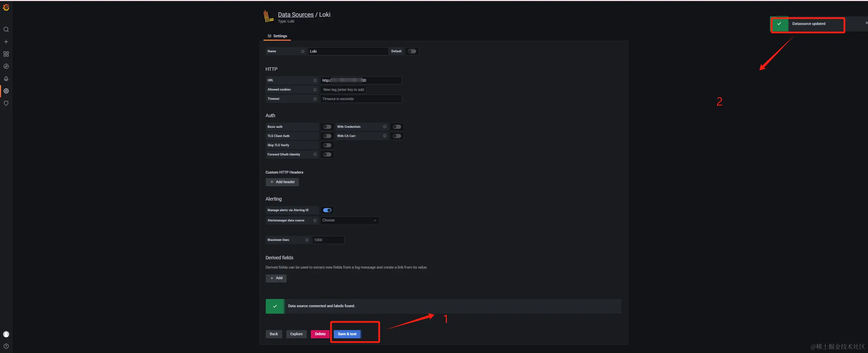The height and width of the screenshot is (353, 868).
Task: Enable the With CA Cert switch
Action: [x=397, y=136]
